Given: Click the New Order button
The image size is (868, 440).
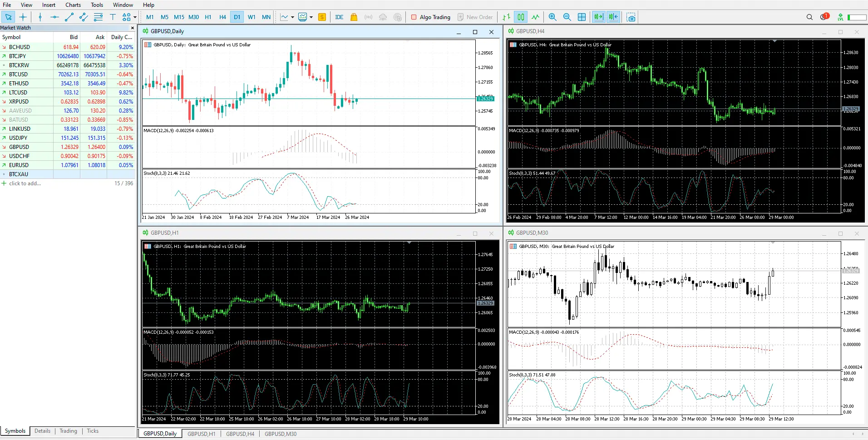Looking at the screenshot, I should tap(476, 17).
